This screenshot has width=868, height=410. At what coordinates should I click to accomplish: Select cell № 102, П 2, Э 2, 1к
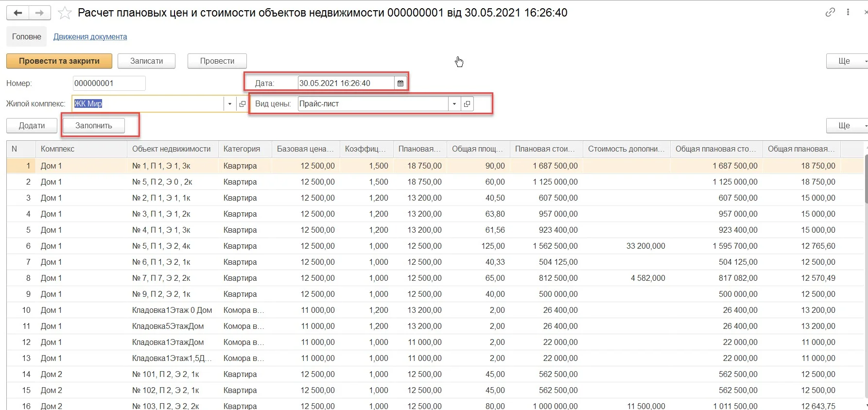(x=173, y=390)
